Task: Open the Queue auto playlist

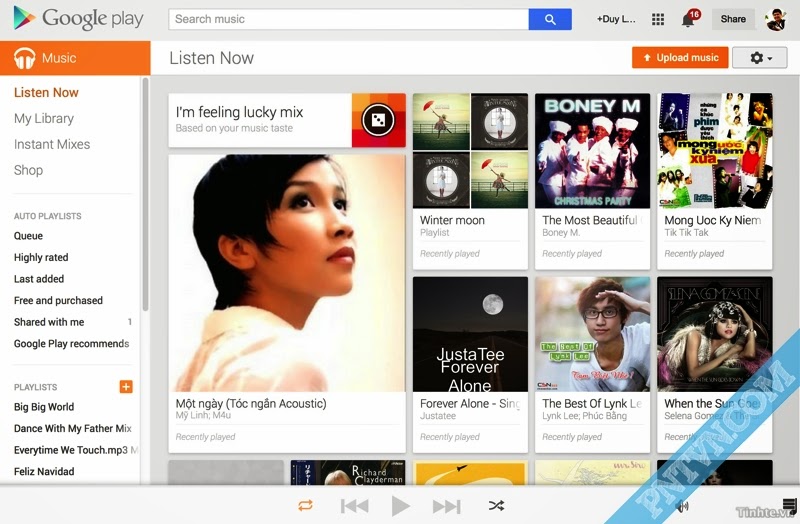Action: point(29,236)
